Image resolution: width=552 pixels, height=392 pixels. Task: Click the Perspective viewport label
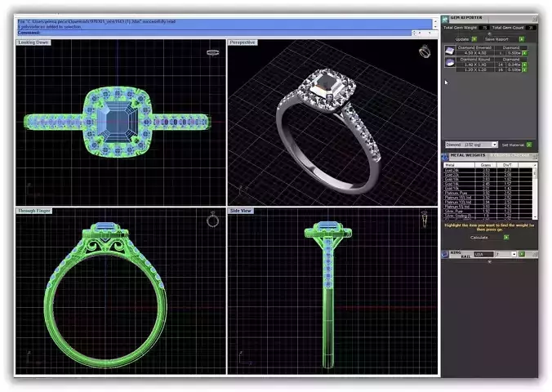click(x=243, y=42)
